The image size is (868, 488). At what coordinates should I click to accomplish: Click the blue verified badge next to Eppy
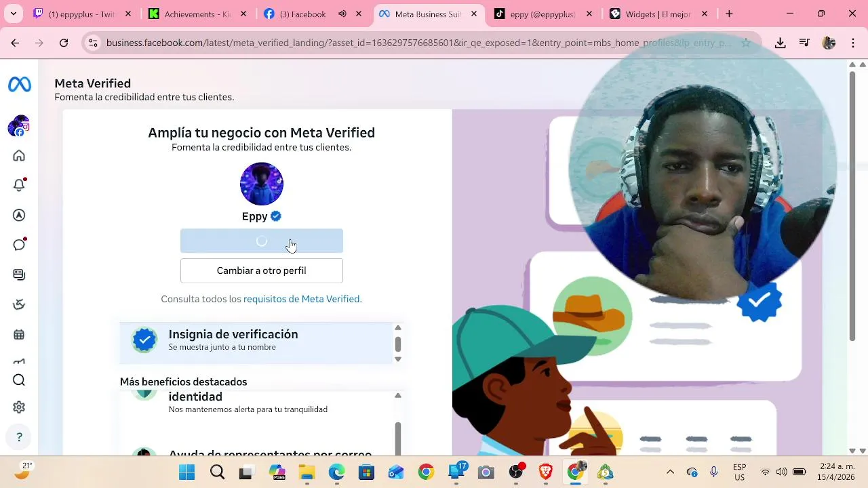(275, 216)
